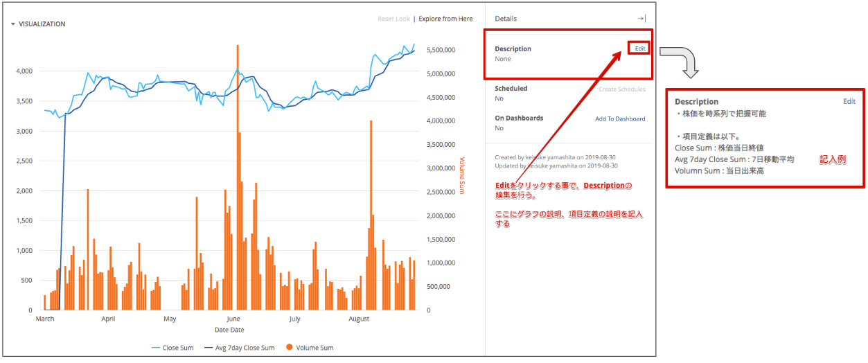Click Edit in the example Description box

849,101
